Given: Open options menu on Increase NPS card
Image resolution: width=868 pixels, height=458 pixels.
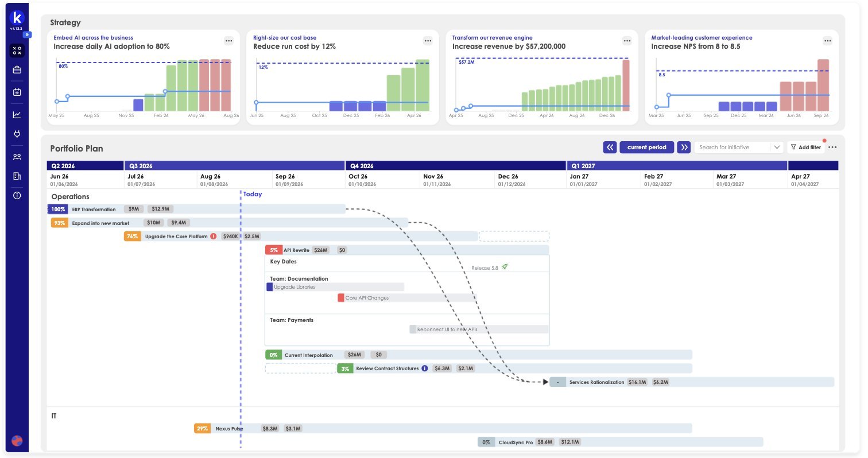Looking at the screenshot, I should (x=827, y=41).
